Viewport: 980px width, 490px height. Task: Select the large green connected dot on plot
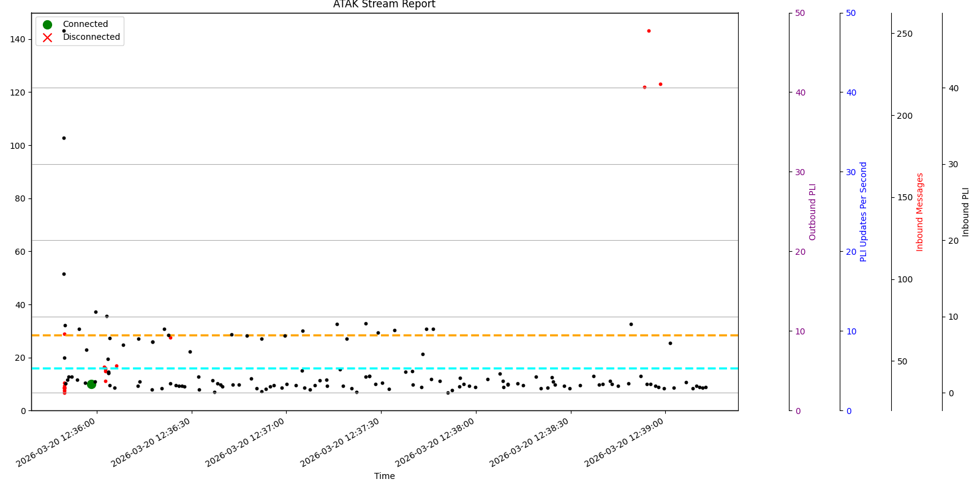tap(91, 384)
